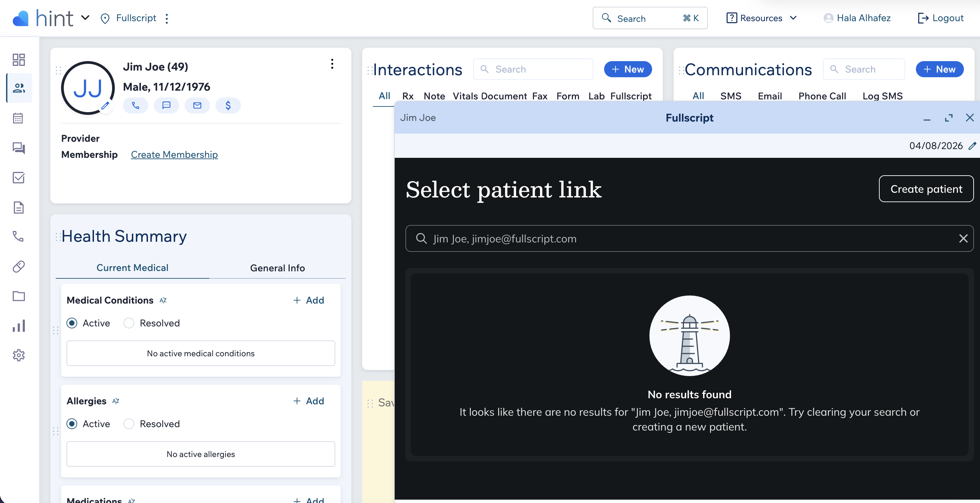Click the phone call icon under patient name

pos(136,105)
